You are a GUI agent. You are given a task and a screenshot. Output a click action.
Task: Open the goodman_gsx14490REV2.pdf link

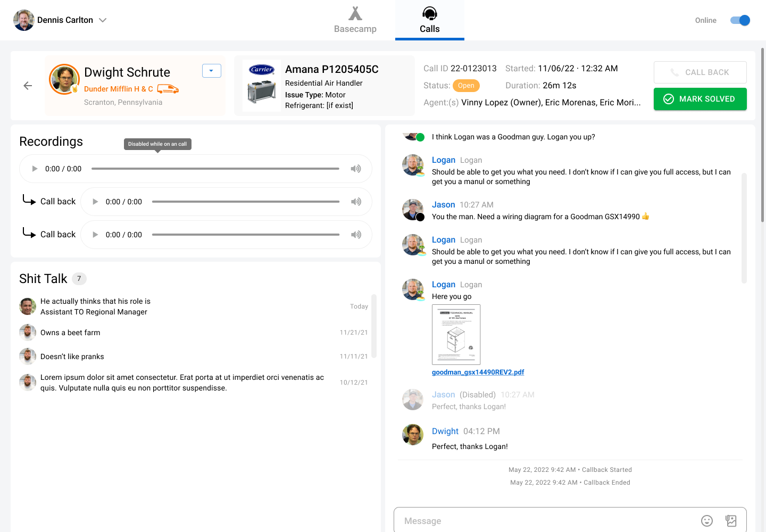(478, 372)
